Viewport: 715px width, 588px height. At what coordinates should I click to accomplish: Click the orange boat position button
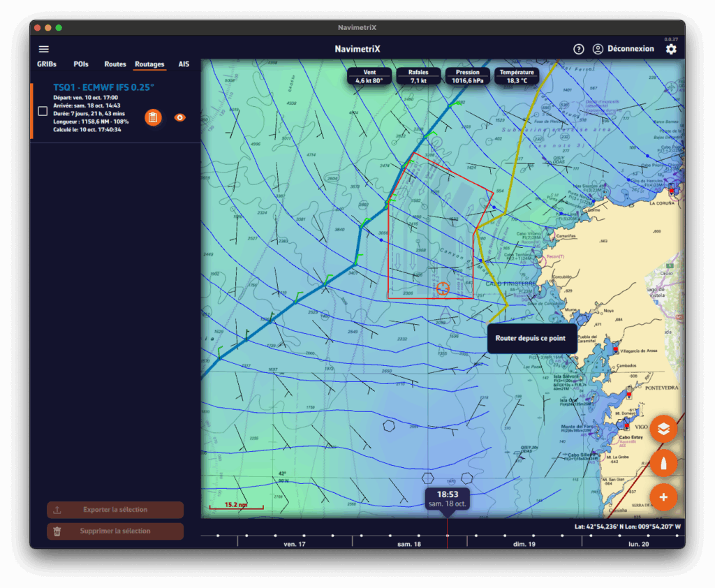coord(663,463)
